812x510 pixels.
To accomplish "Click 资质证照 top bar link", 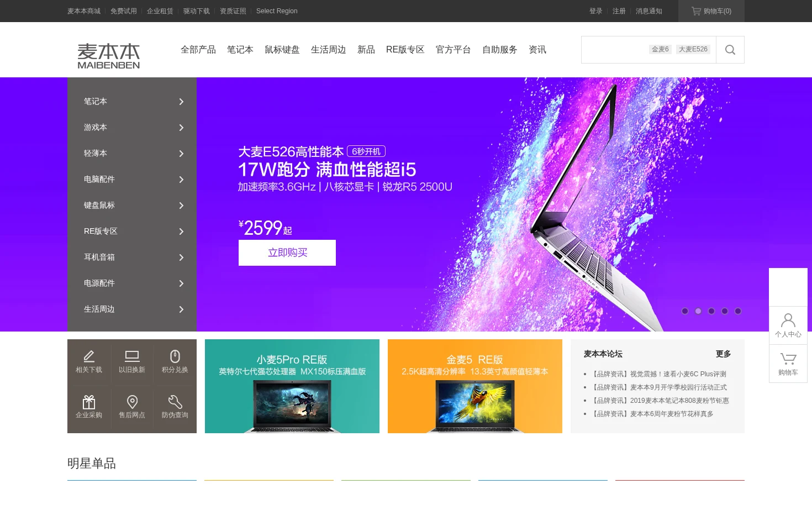I will tap(233, 11).
